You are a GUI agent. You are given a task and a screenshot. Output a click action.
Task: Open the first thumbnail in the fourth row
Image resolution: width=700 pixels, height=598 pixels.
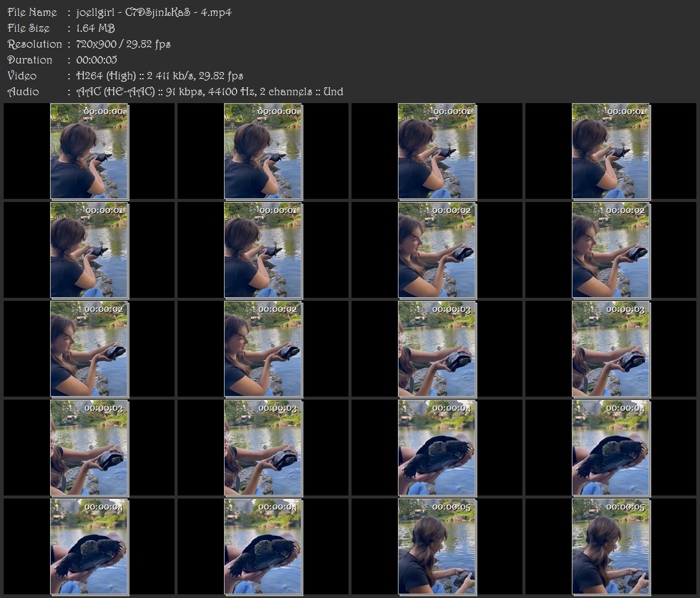pyautogui.click(x=89, y=448)
